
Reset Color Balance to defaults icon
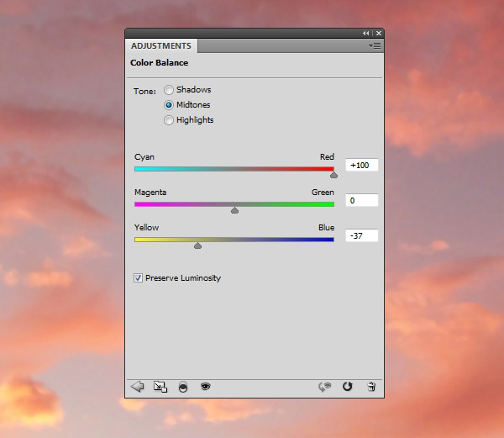(347, 387)
